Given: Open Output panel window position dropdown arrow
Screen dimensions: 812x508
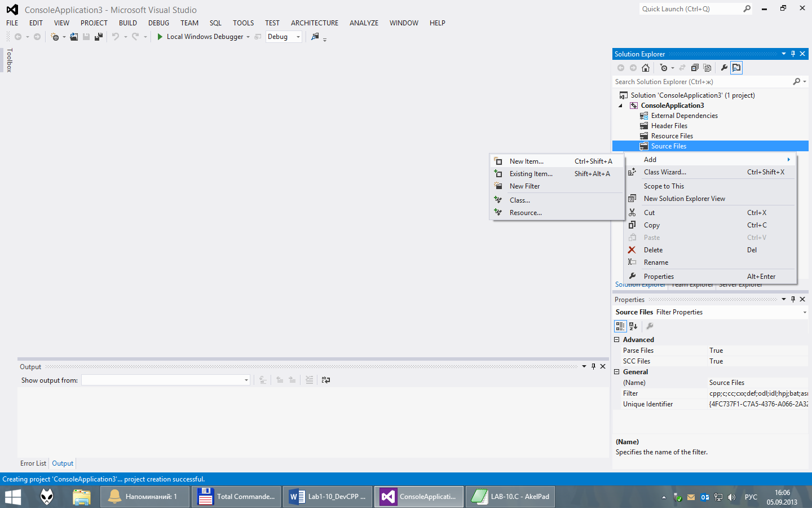Looking at the screenshot, I should pyautogui.click(x=584, y=366).
